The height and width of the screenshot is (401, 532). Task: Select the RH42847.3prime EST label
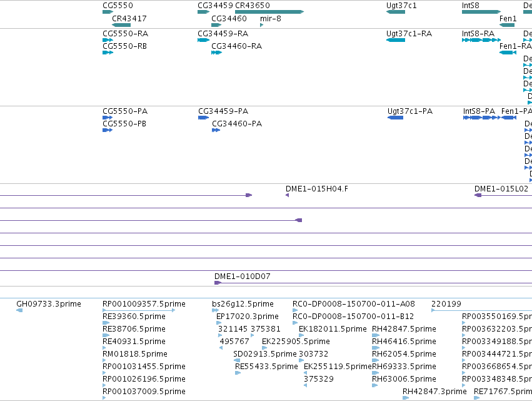(x=434, y=392)
